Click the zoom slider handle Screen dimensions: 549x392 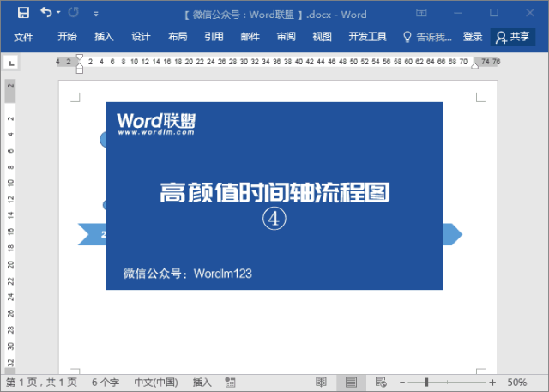click(426, 383)
